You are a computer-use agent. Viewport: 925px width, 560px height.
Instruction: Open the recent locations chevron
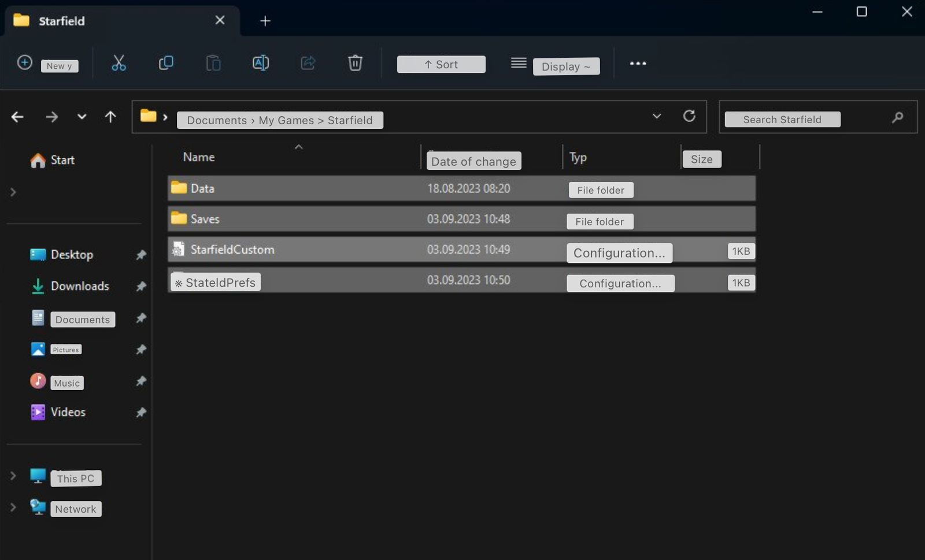(x=82, y=117)
